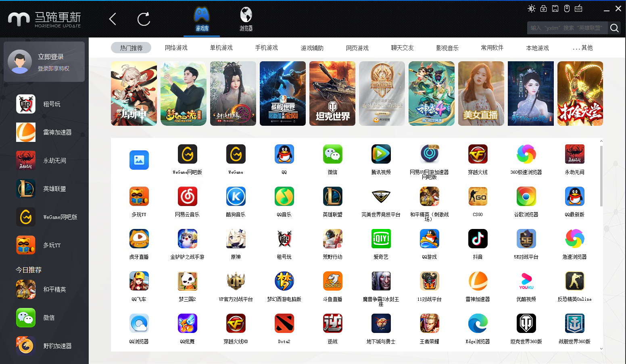Open 完美世界竞技平台 icon
Image resolution: width=626 pixels, height=364 pixels.
coord(381,196)
